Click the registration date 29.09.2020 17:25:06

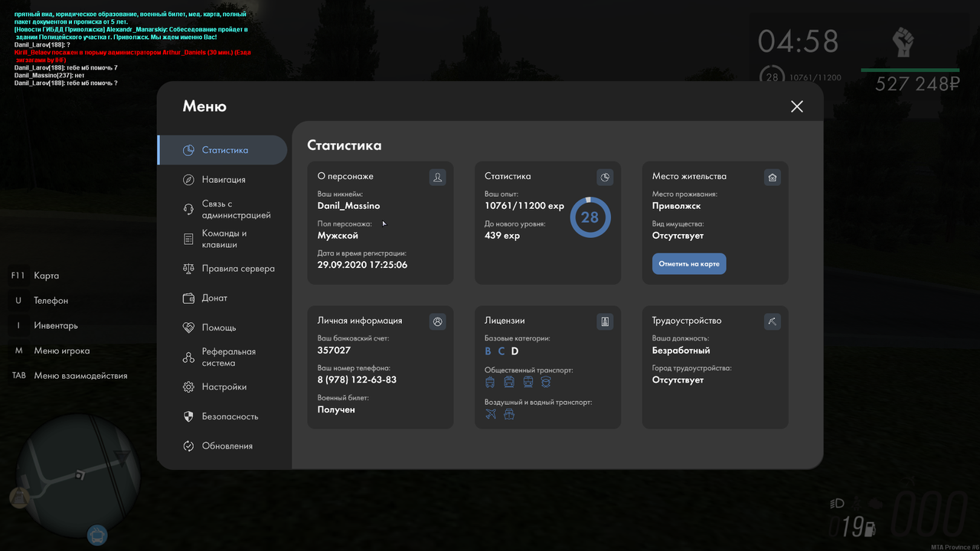(x=362, y=265)
